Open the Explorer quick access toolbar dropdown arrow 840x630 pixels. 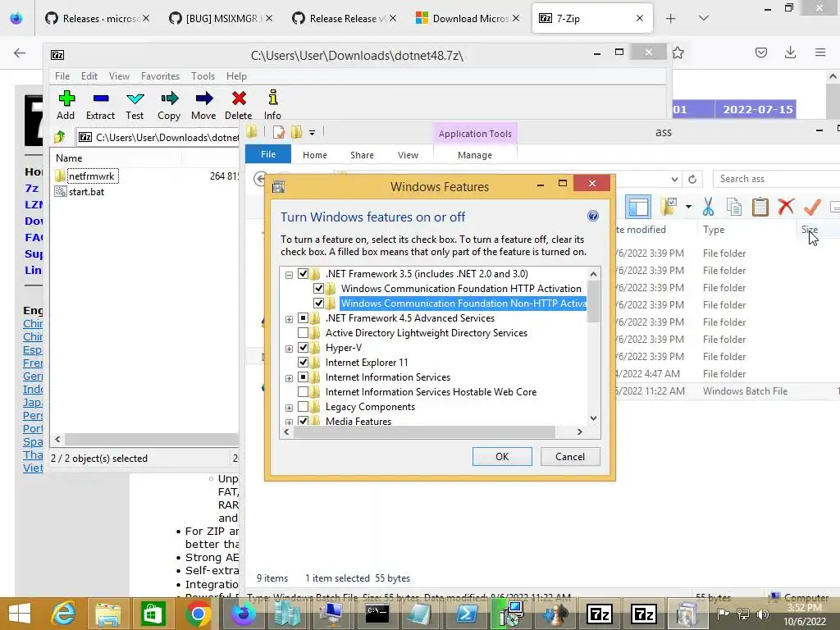(x=312, y=132)
